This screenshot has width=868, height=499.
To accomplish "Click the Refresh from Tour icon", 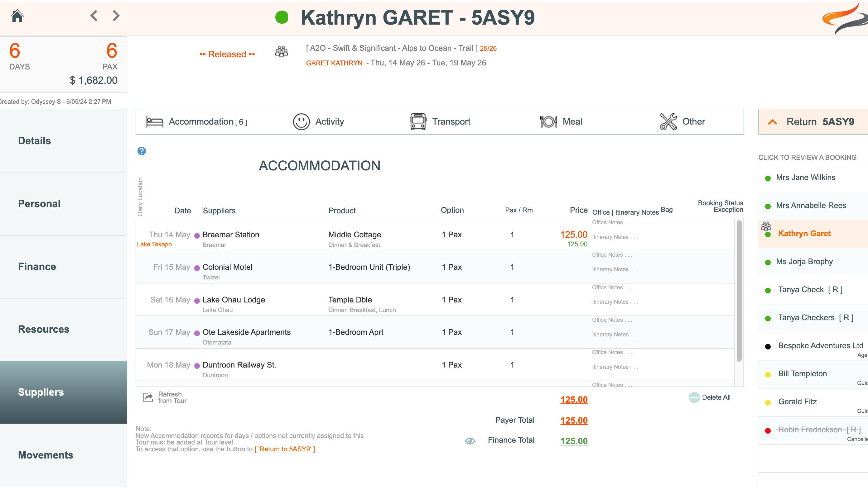I will point(148,397).
